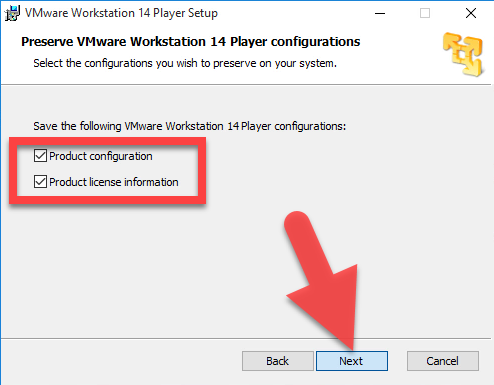Click the Next button
494x385 pixels.
(x=352, y=361)
